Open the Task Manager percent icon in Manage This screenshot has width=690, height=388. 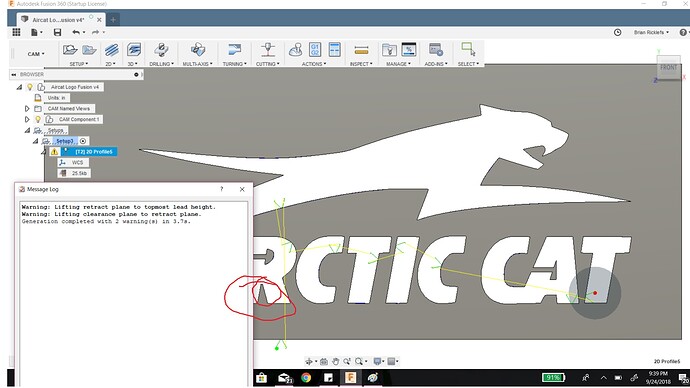(x=409, y=50)
